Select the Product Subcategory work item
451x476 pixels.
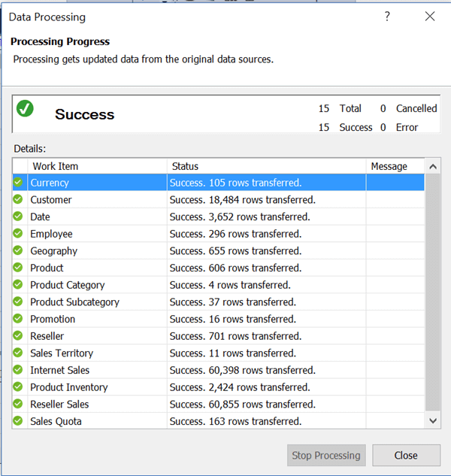click(219, 302)
